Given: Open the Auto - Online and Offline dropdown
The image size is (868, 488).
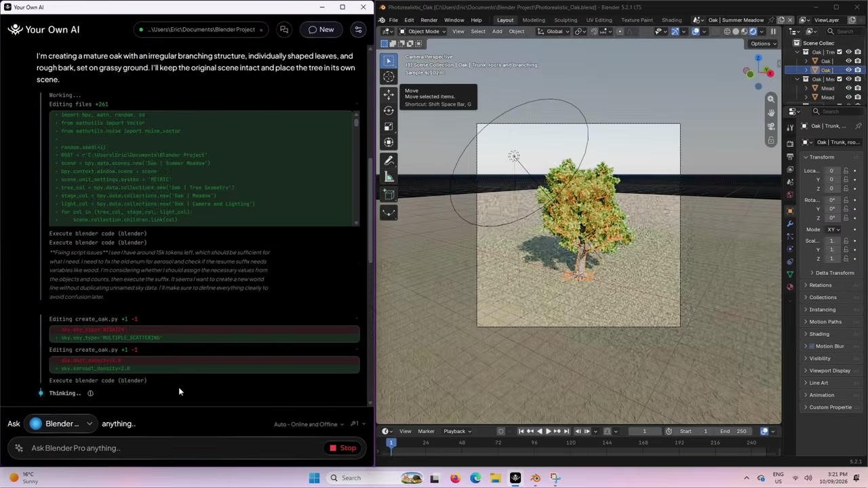Looking at the screenshot, I should pyautogui.click(x=309, y=424).
